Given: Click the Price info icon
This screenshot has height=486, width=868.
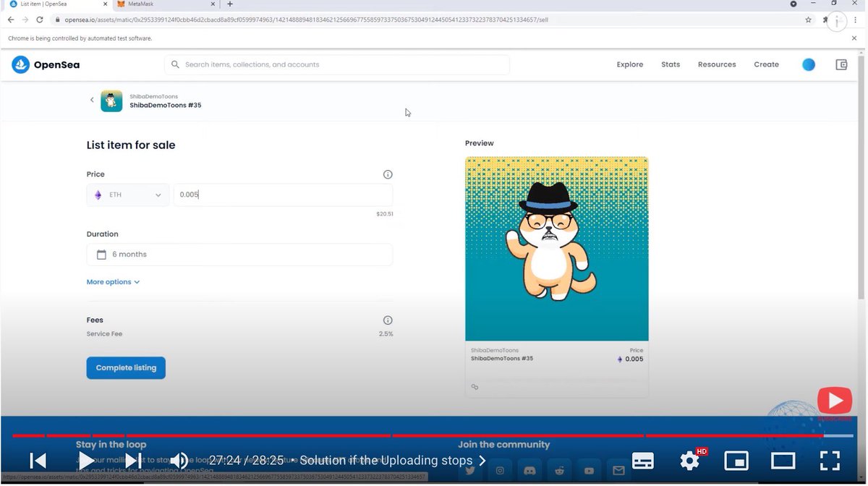Looking at the screenshot, I should click(388, 174).
